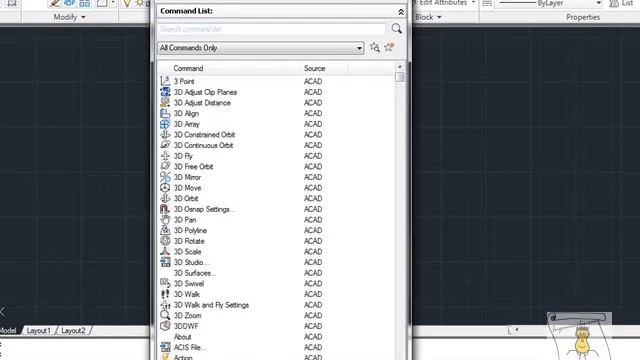
Task: Click the 3D Continuous Orbit icon
Action: click(165, 145)
